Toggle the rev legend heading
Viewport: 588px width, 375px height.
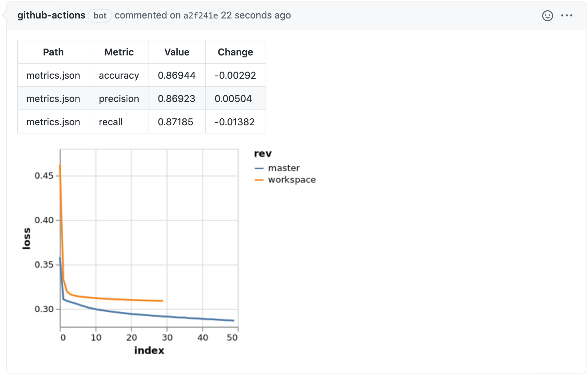(x=263, y=154)
